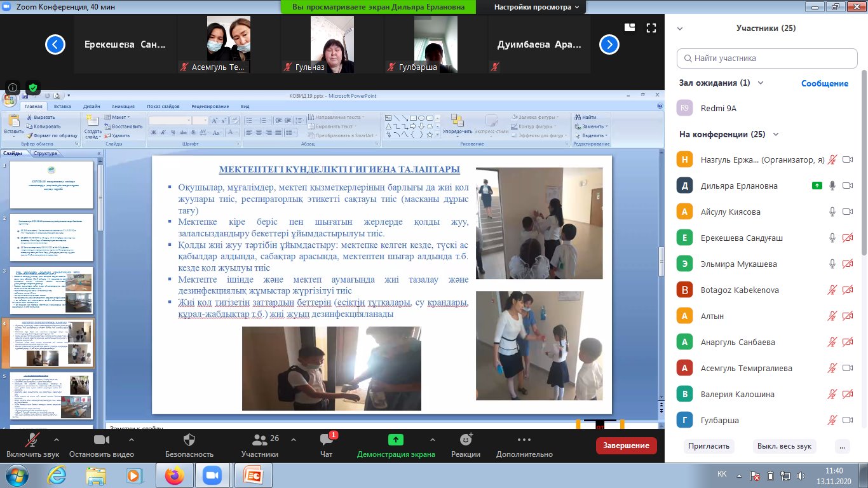Open the More options ellipsis icon

coord(524,440)
